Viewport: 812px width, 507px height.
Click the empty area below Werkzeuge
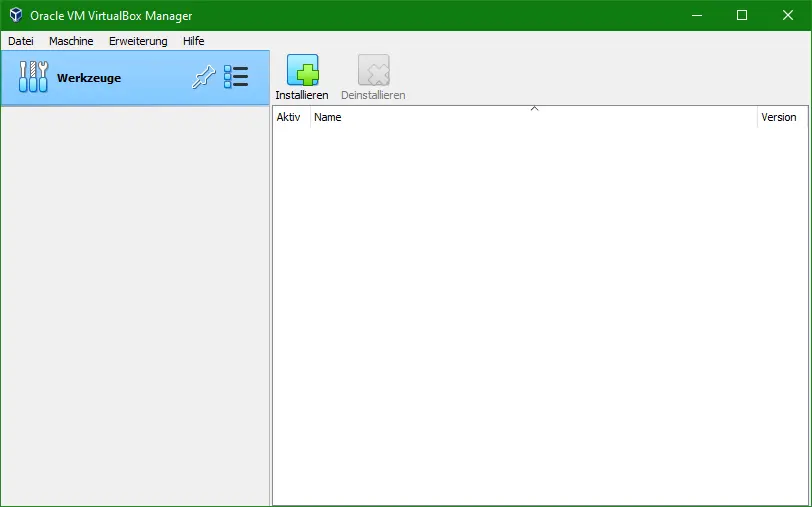coord(135,300)
